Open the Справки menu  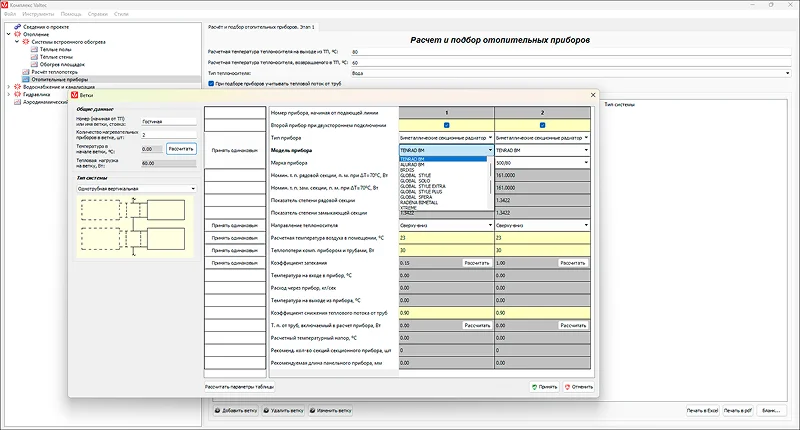coord(97,14)
